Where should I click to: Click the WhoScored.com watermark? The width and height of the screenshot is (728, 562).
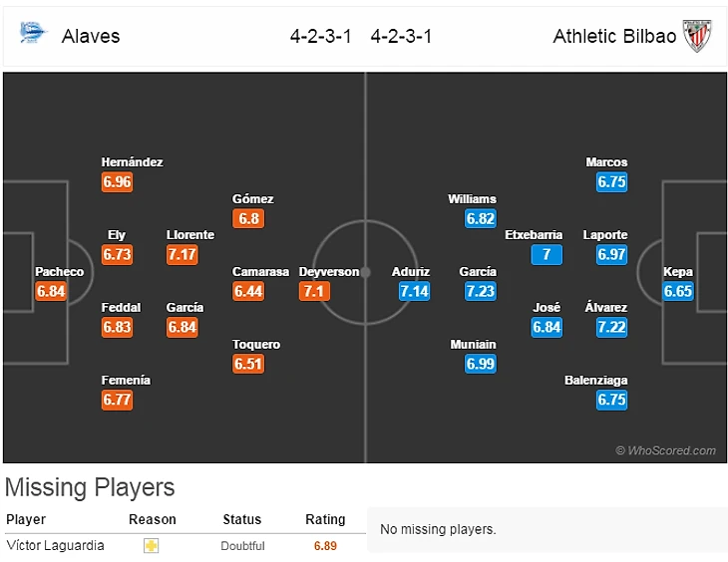[665, 450]
